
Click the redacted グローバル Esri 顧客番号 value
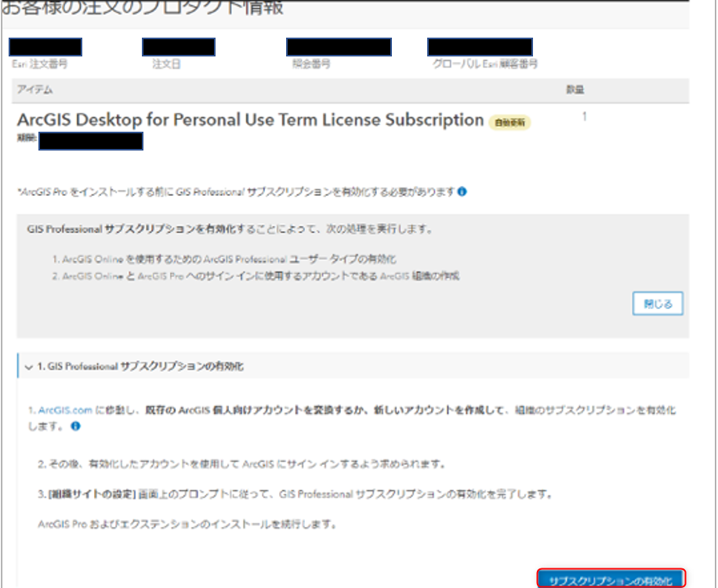coord(480,47)
